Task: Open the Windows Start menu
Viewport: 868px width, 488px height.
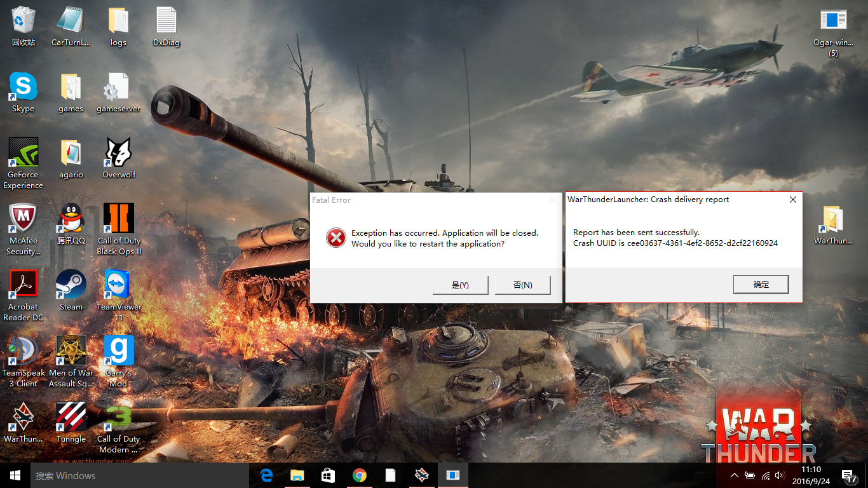Action: 15,475
